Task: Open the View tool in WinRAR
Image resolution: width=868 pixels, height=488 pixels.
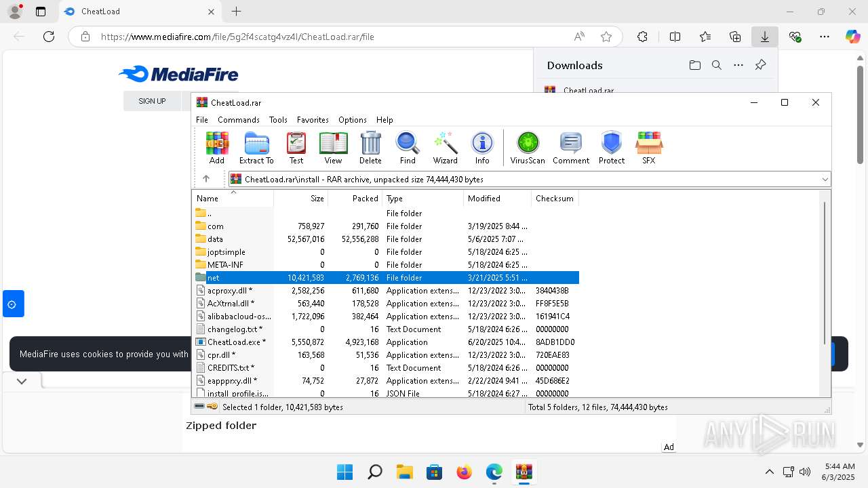Action: (333, 148)
